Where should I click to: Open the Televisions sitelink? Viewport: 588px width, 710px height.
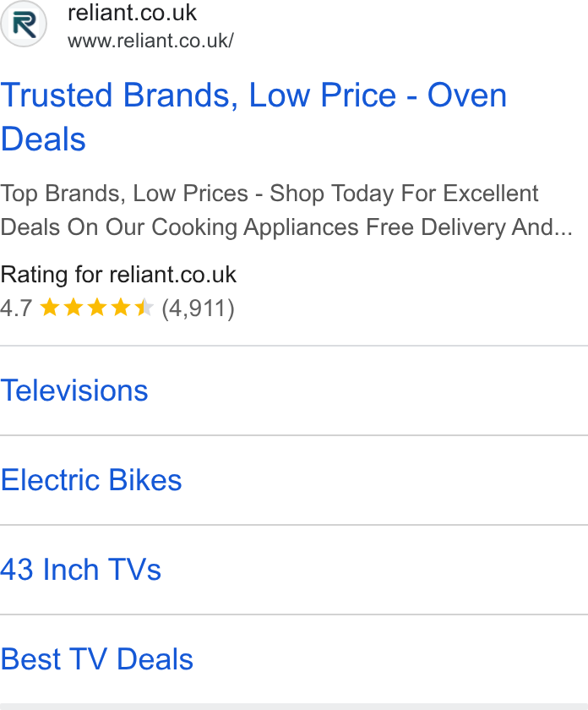coord(74,390)
